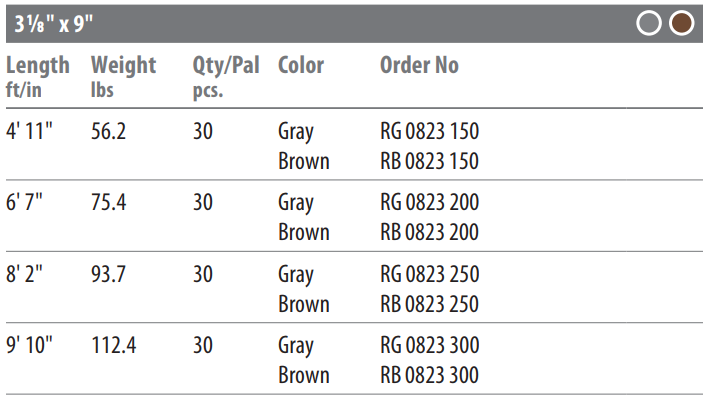
Task: Click the 3⅛" x 9" size header
Action: pyautogui.click(x=54, y=23)
